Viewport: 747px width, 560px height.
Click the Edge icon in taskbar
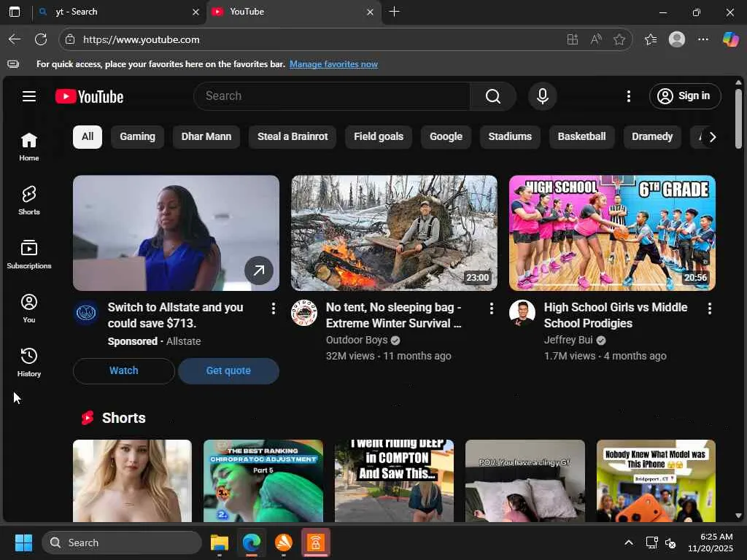coord(252,542)
